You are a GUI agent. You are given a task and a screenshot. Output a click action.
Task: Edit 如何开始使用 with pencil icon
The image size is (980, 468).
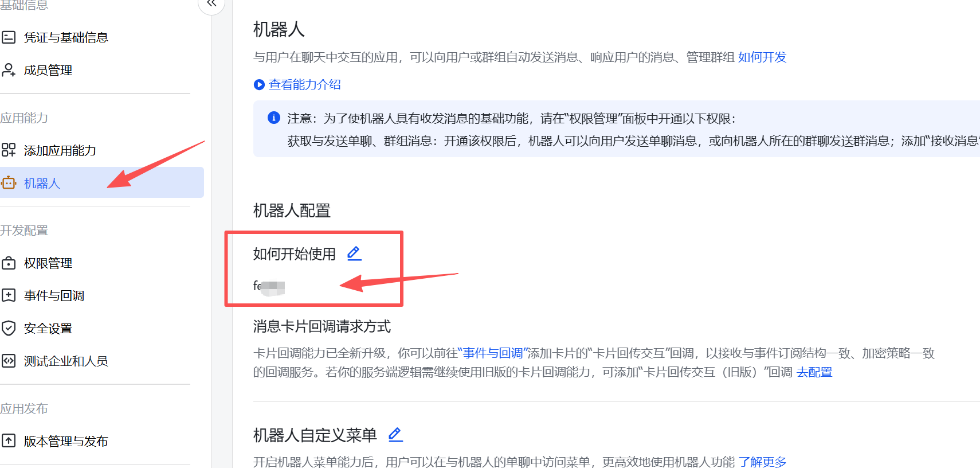[x=354, y=253]
